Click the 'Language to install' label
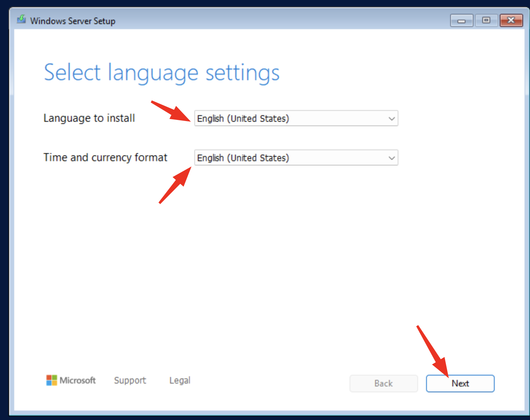This screenshot has height=420, width=530. (x=89, y=118)
